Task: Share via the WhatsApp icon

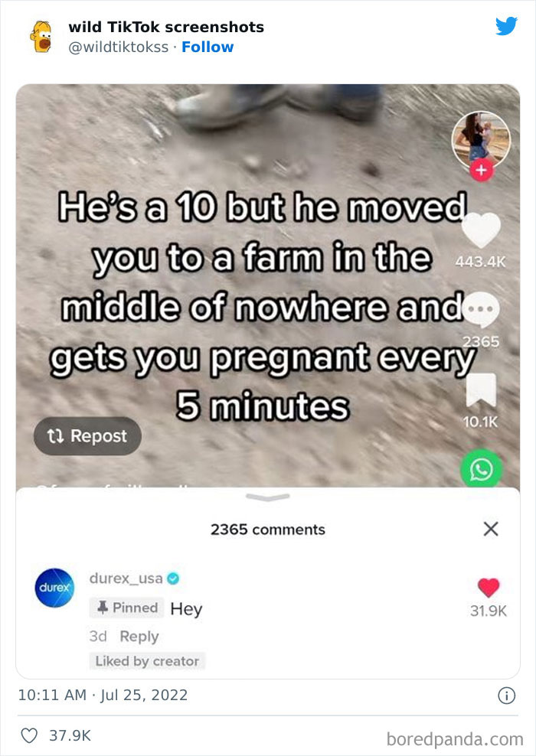Action: [x=481, y=469]
